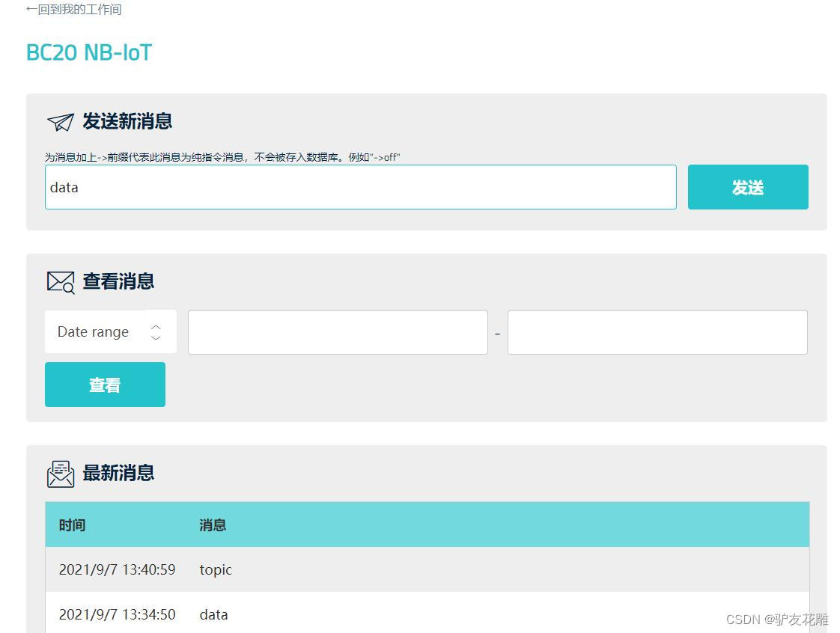840x633 pixels.
Task: Select the 消息 column header
Action: (213, 525)
